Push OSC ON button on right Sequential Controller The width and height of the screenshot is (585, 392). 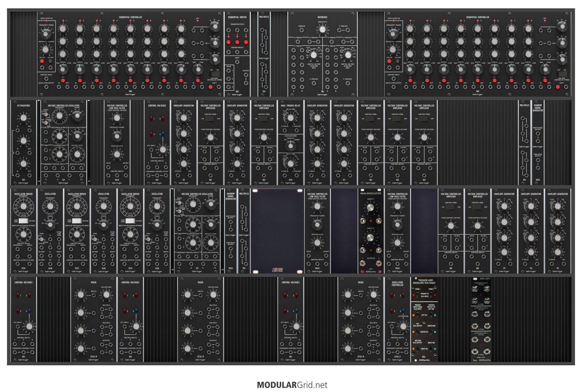coord(389,61)
